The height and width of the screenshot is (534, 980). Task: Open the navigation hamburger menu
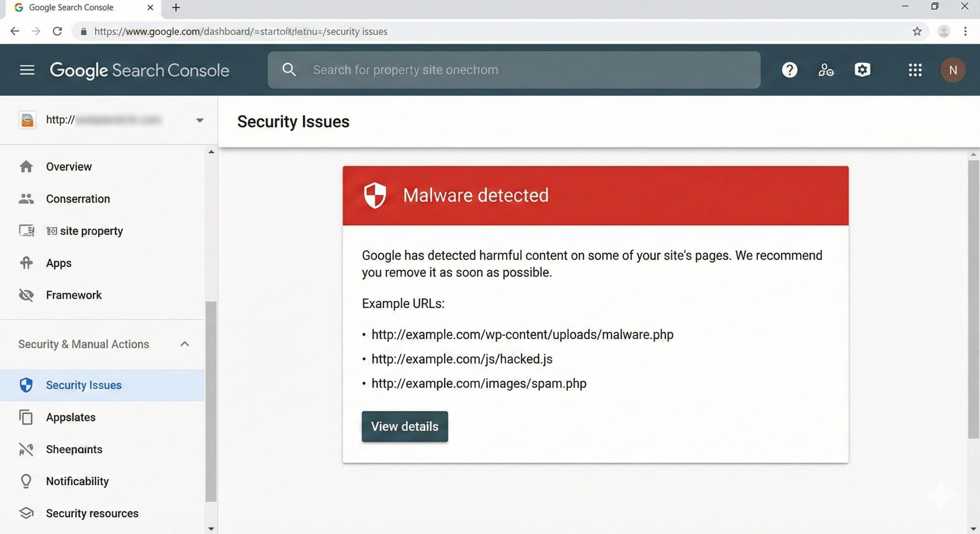(27, 70)
